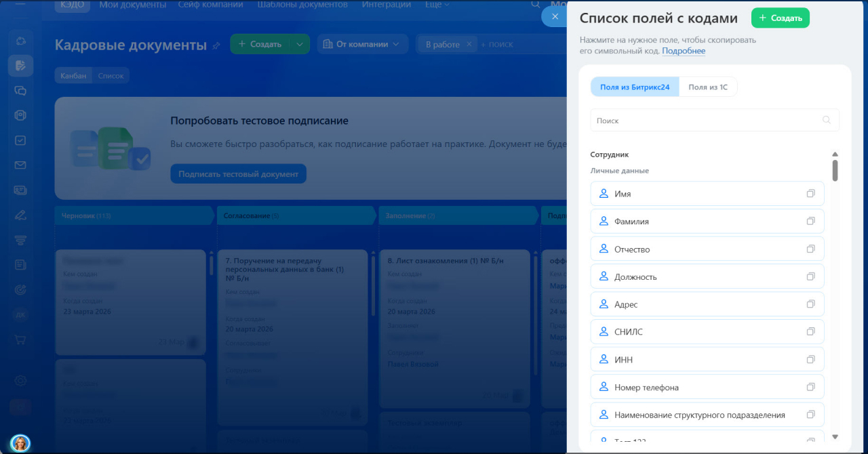
Task: Expand arrow beside kanban Создать button
Action: [300, 44]
